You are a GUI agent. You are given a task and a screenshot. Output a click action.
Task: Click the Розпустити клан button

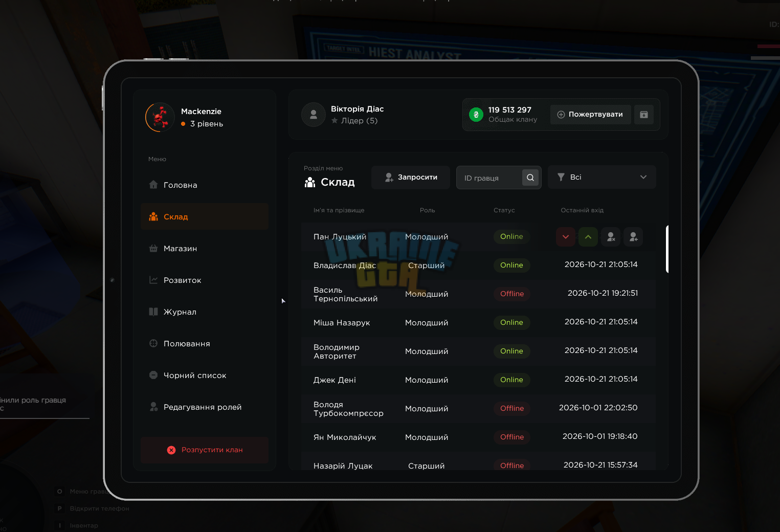point(205,450)
